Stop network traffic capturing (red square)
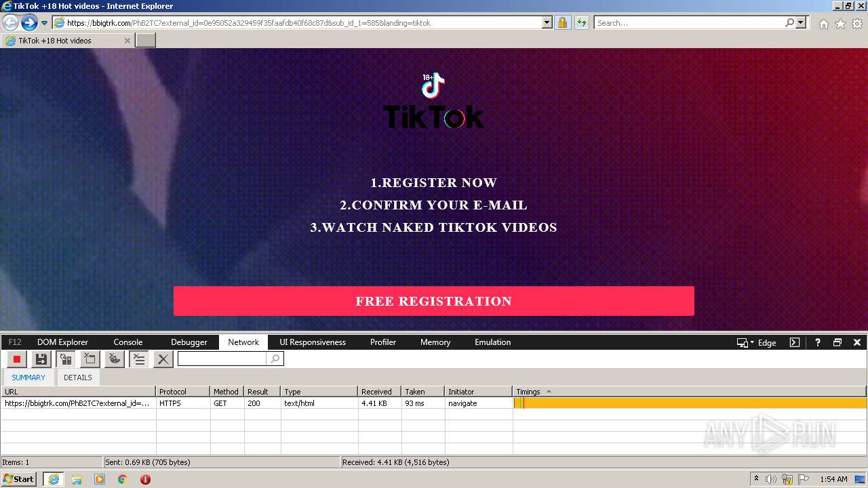 tap(17, 359)
